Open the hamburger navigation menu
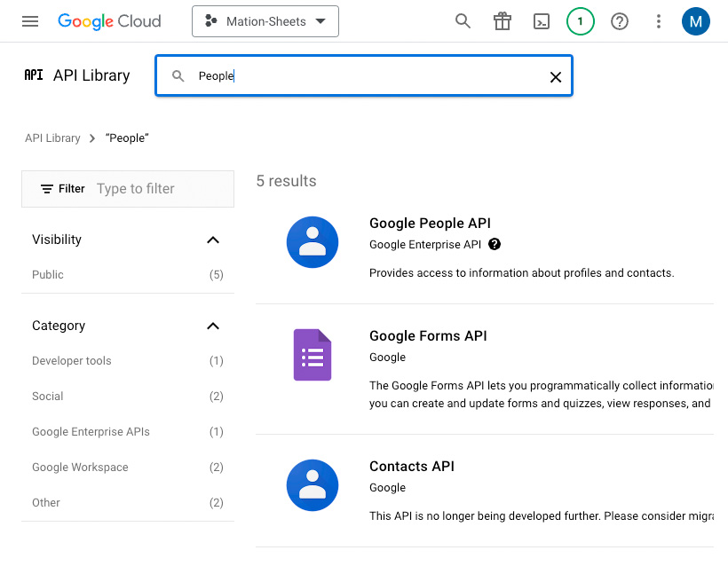This screenshot has height=566, width=728. click(x=30, y=21)
